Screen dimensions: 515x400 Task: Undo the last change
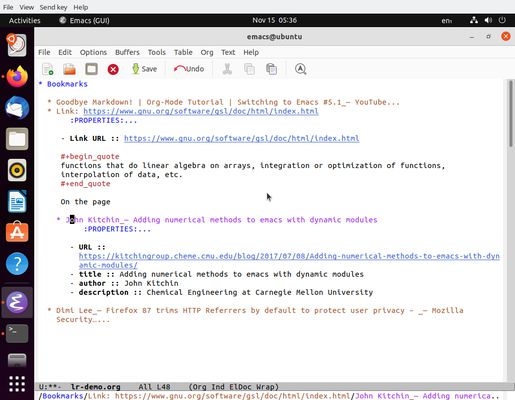coord(189,69)
